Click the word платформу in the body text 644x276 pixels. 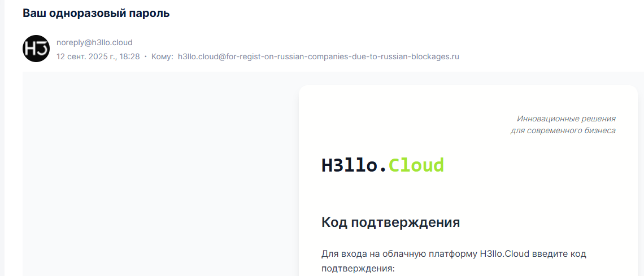[x=452, y=254]
